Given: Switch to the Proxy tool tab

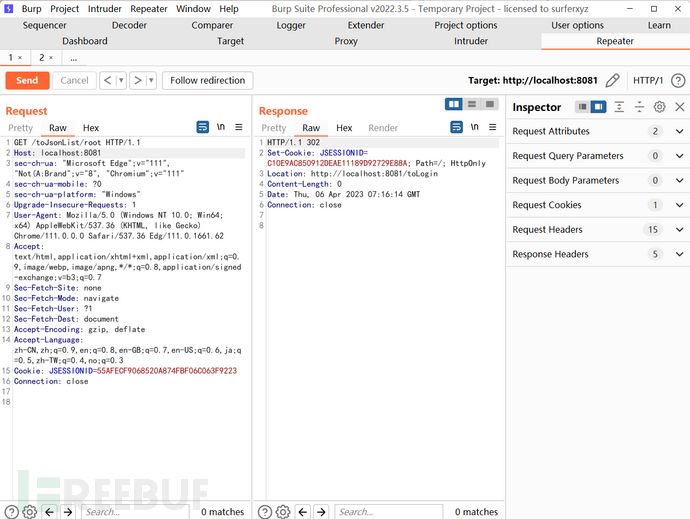Looking at the screenshot, I should pos(346,41).
